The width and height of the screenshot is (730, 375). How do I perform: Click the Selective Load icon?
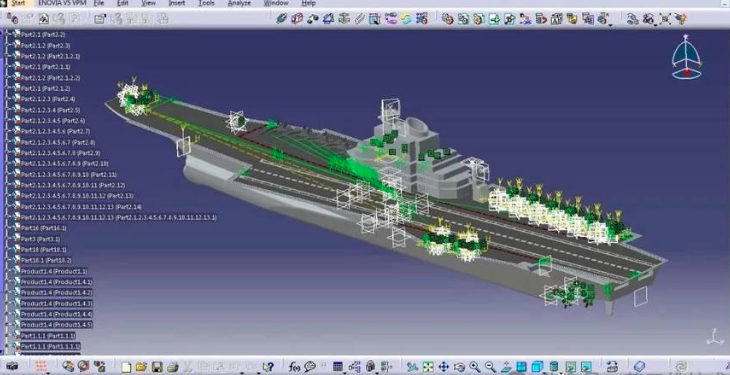pos(572,19)
